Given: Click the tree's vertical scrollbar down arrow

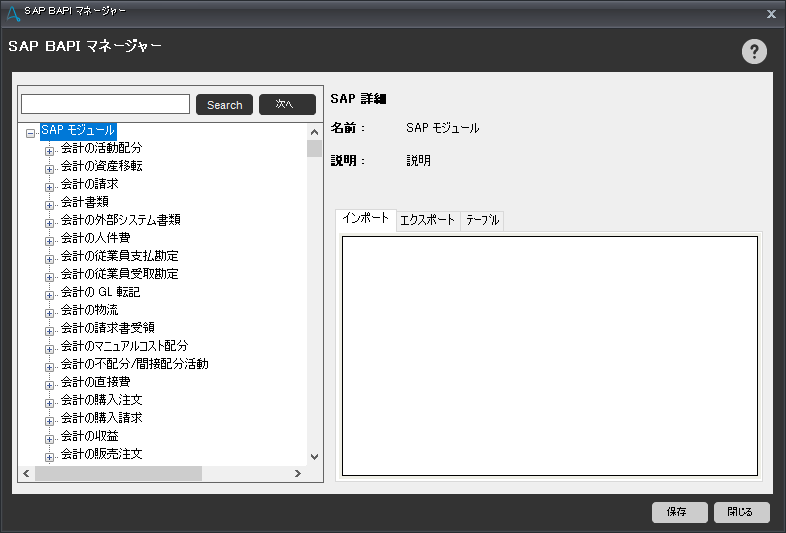Looking at the screenshot, I should point(314,456).
